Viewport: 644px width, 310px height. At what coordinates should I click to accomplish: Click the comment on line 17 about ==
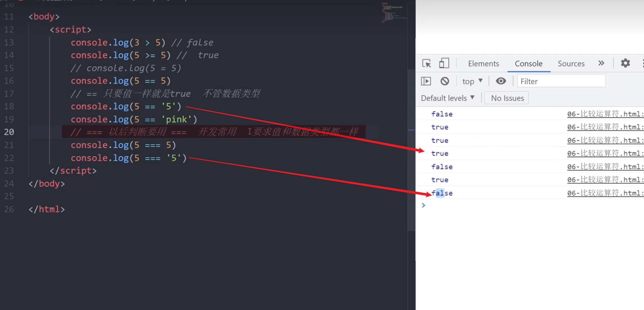tap(165, 94)
